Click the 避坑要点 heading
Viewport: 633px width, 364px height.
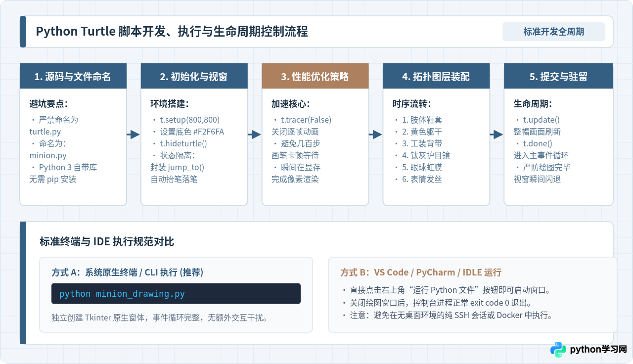point(49,104)
